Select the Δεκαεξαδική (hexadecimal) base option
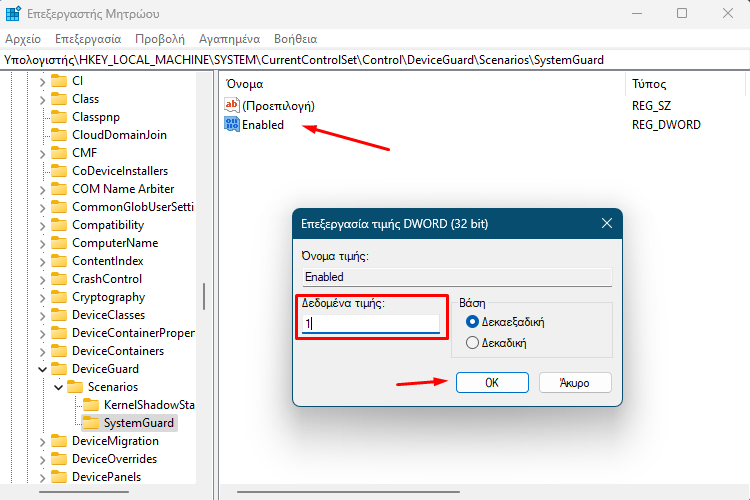Viewport: 750px width, 500px height. (505, 322)
